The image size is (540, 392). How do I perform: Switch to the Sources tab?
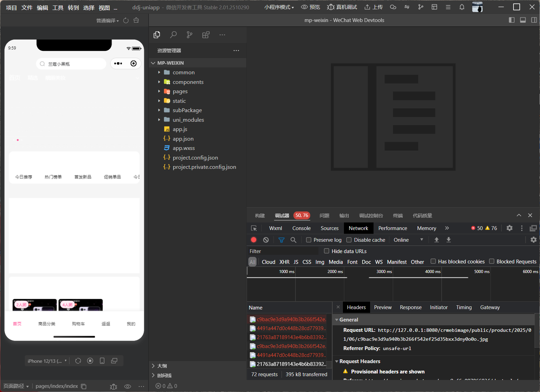pos(330,228)
